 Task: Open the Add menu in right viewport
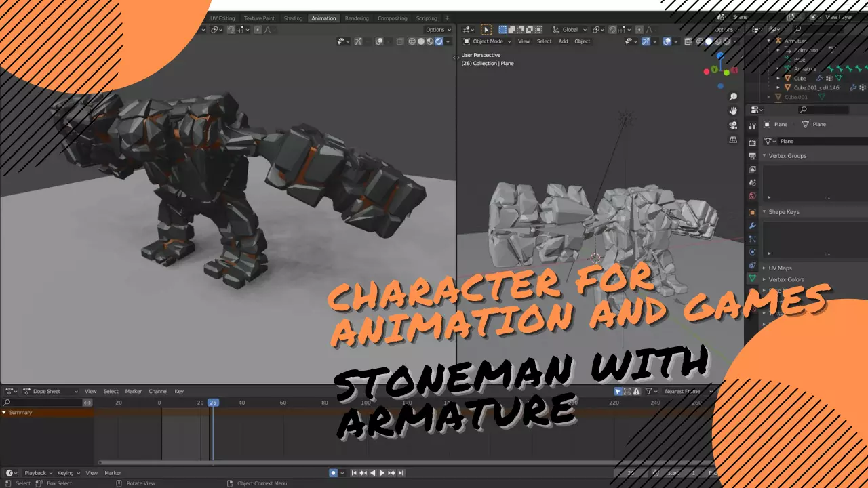click(563, 41)
